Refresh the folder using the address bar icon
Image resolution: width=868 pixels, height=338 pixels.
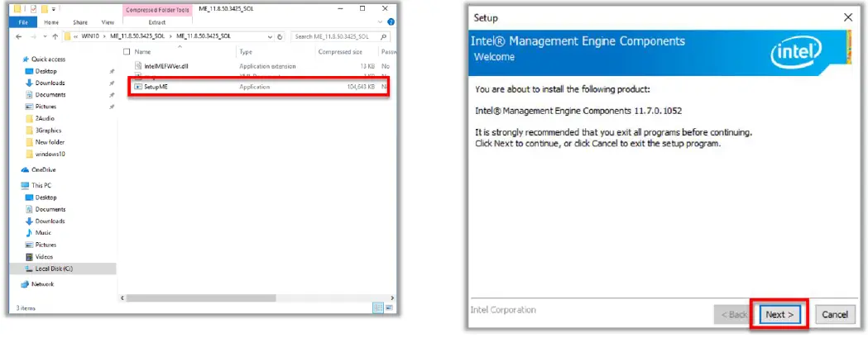(281, 36)
